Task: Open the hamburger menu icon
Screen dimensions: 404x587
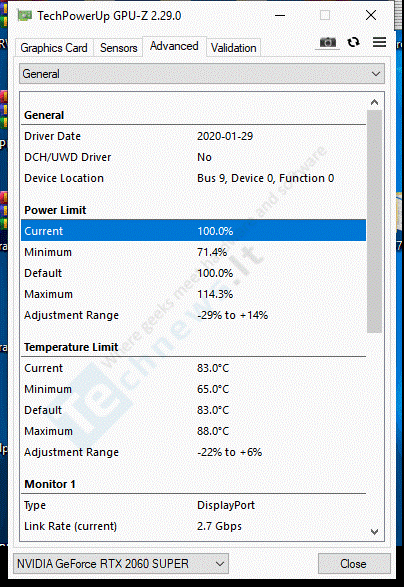Action: [x=379, y=42]
